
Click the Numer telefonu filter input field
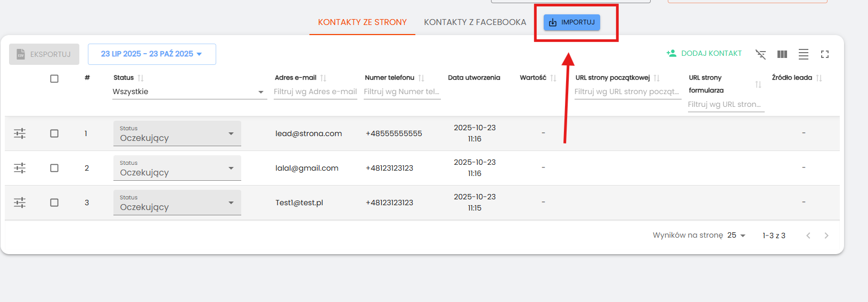402,92
